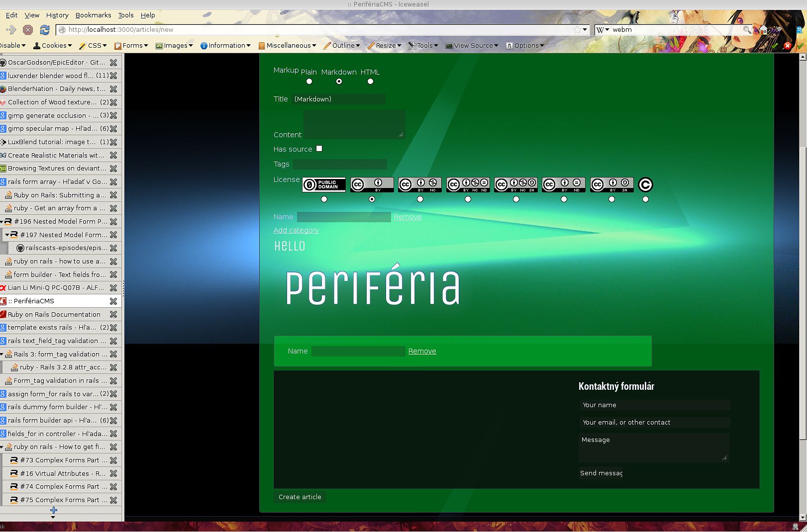Screen dimensions: 807x532
Task: Open the Edit menu
Action: click(x=11, y=15)
